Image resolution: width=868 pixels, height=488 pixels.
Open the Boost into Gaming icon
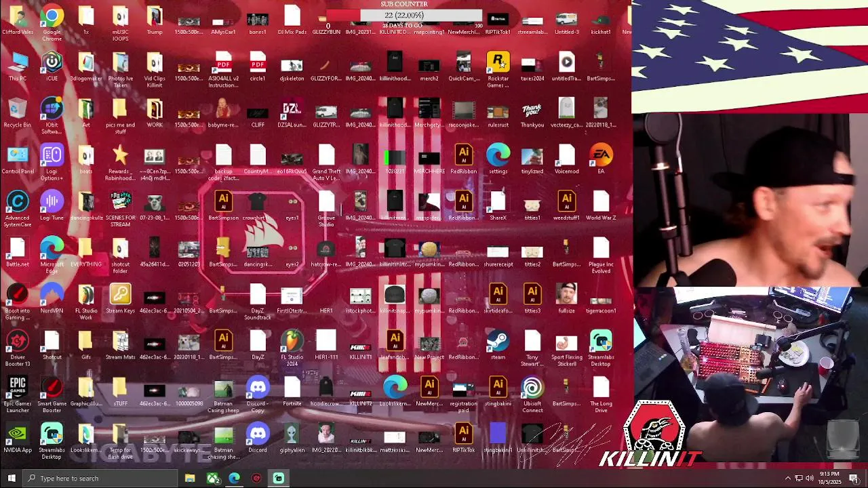[x=18, y=301]
